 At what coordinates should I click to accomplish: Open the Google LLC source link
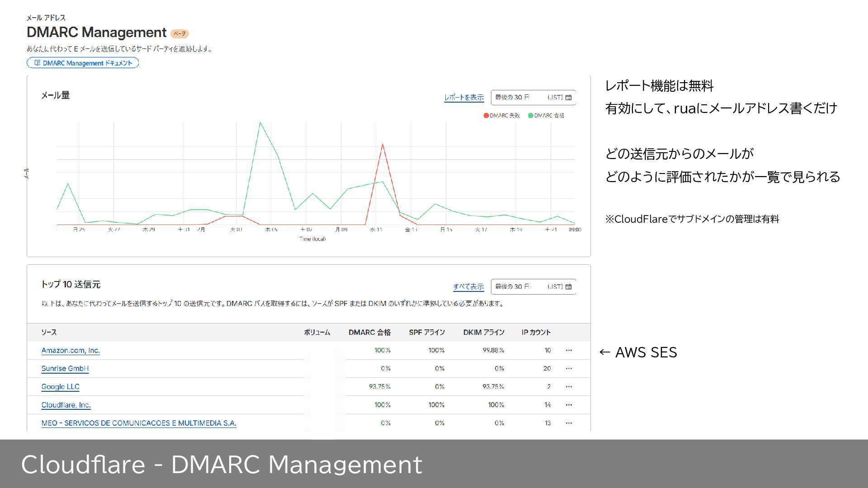click(x=60, y=387)
